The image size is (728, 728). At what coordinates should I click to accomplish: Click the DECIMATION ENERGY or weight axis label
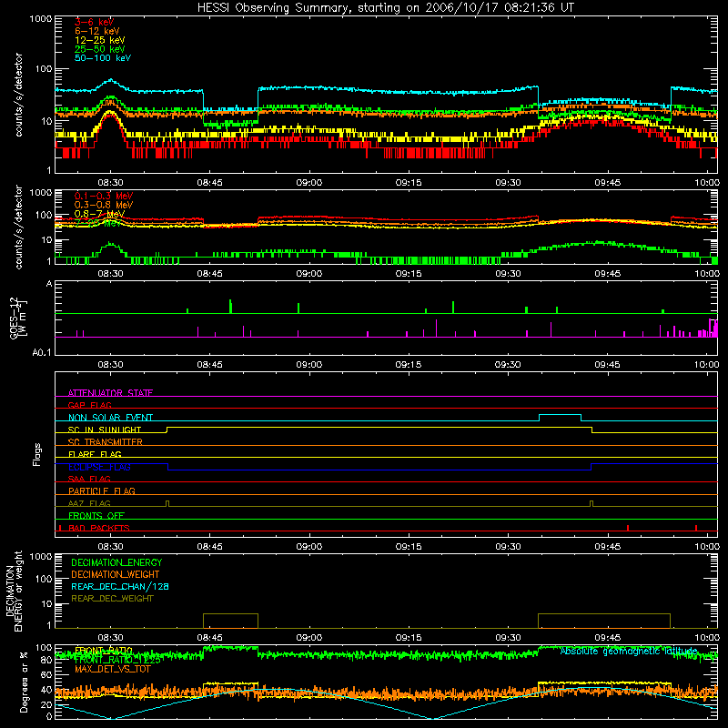pos(14,591)
